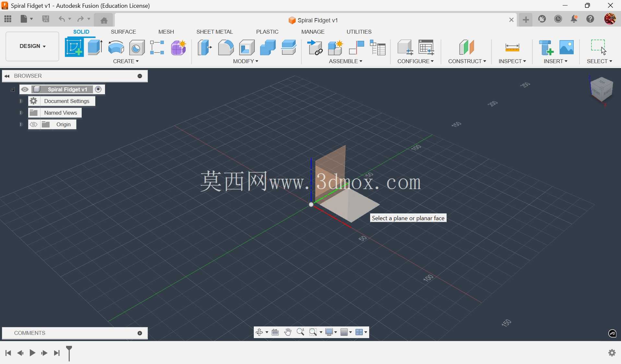Expand the Named Views node
This screenshot has height=364, width=621.
[21, 113]
